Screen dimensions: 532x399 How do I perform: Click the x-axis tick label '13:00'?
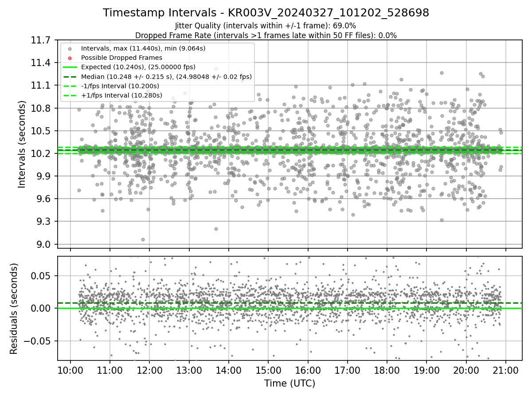coord(189,370)
